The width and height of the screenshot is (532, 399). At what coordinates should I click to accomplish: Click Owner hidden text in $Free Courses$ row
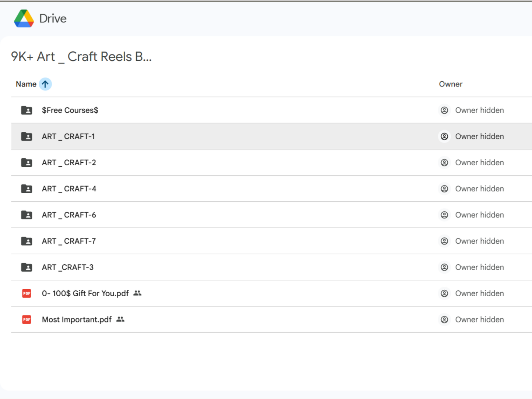(479, 110)
